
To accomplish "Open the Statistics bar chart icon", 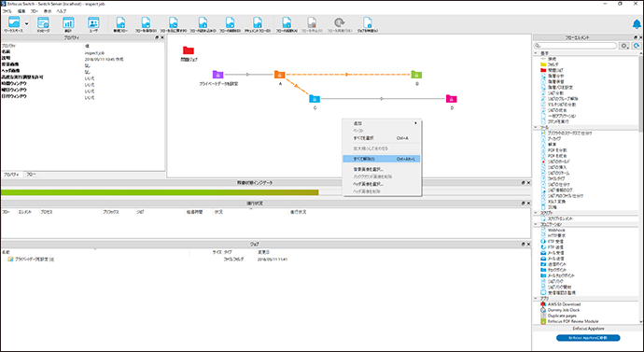I will click(x=68, y=24).
